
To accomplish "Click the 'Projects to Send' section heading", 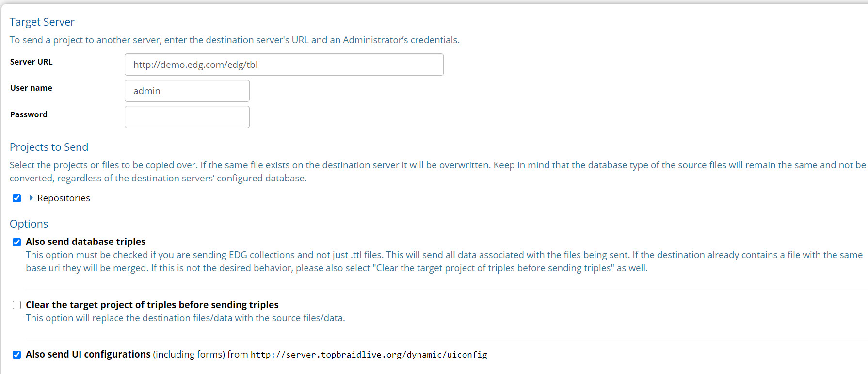I will click(49, 147).
